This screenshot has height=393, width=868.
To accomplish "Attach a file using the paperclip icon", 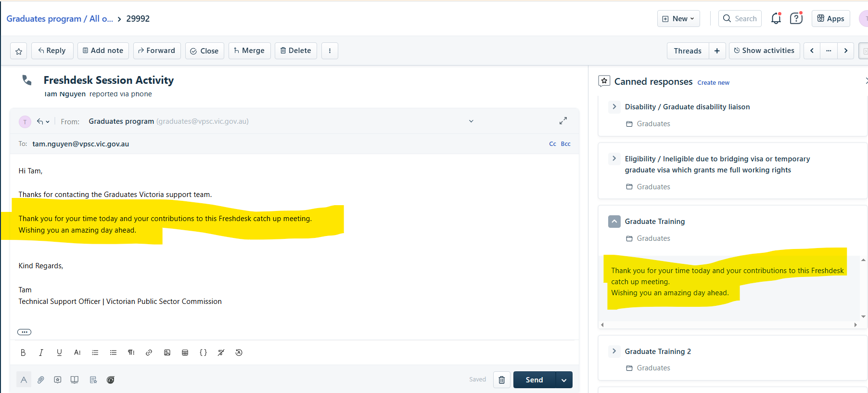I will 41,380.
